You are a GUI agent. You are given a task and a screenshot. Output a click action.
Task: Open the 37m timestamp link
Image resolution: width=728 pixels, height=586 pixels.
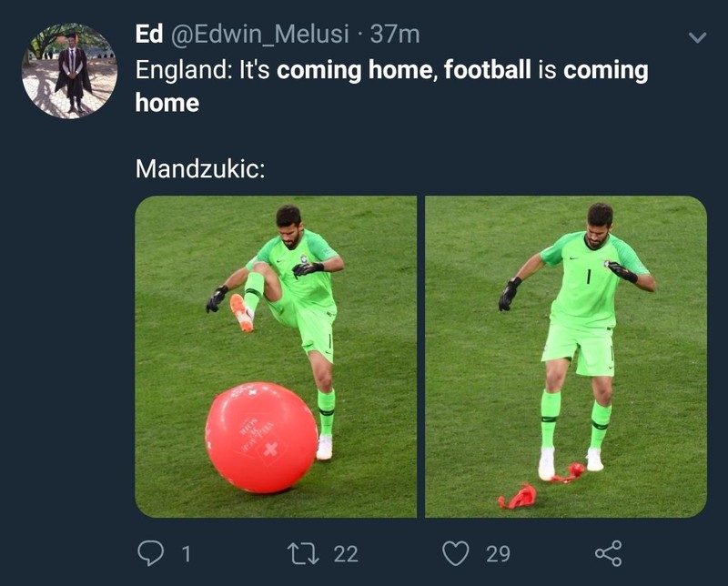pyautogui.click(x=395, y=35)
